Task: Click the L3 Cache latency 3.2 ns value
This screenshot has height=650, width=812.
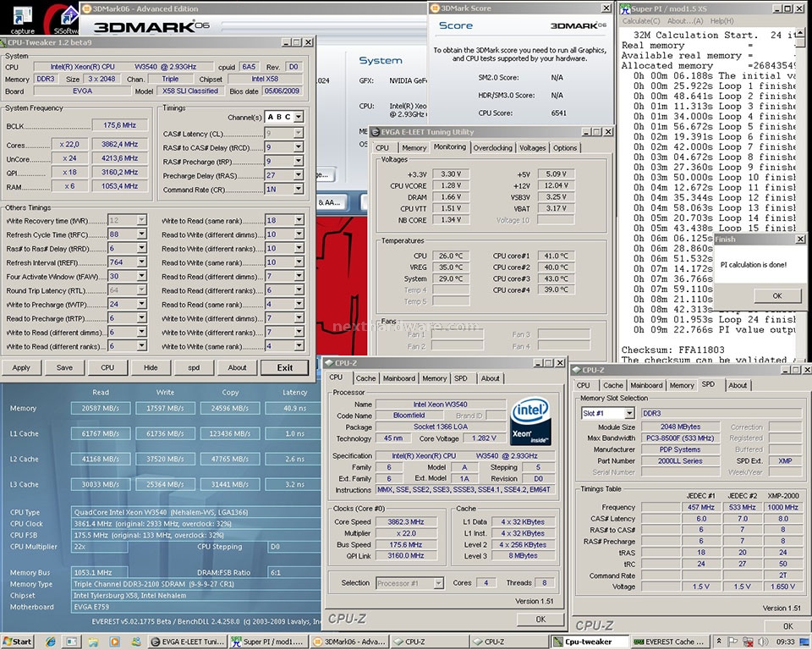Action: pos(294,485)
